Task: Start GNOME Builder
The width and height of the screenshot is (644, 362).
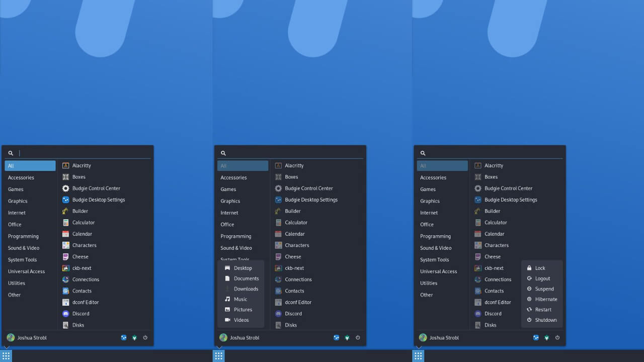Action: 79,211
